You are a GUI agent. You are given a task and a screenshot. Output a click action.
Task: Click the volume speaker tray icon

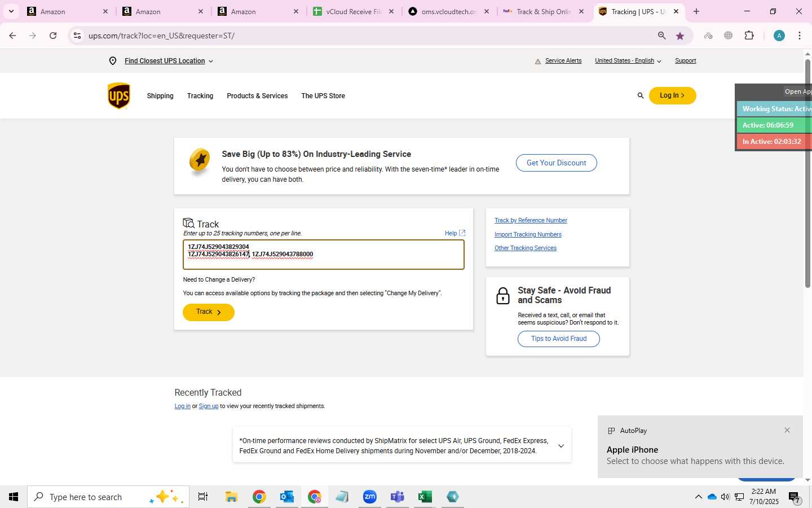(725, 497)
